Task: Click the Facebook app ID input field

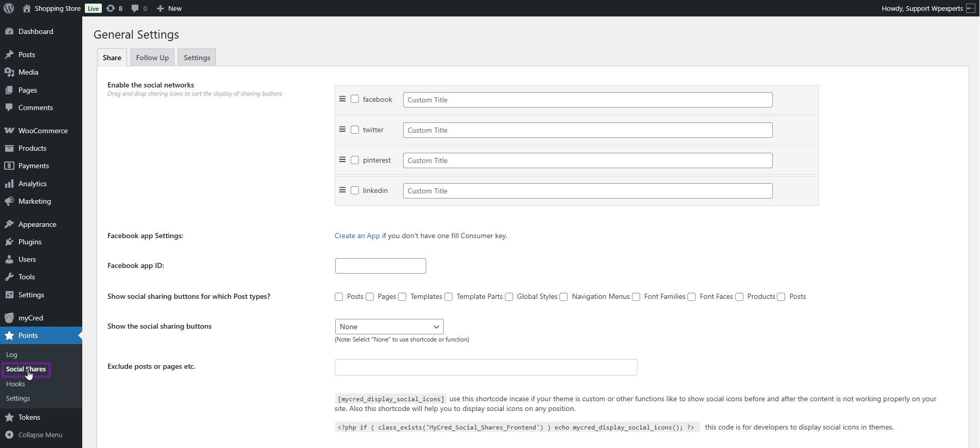Action: tap(380, 266)
